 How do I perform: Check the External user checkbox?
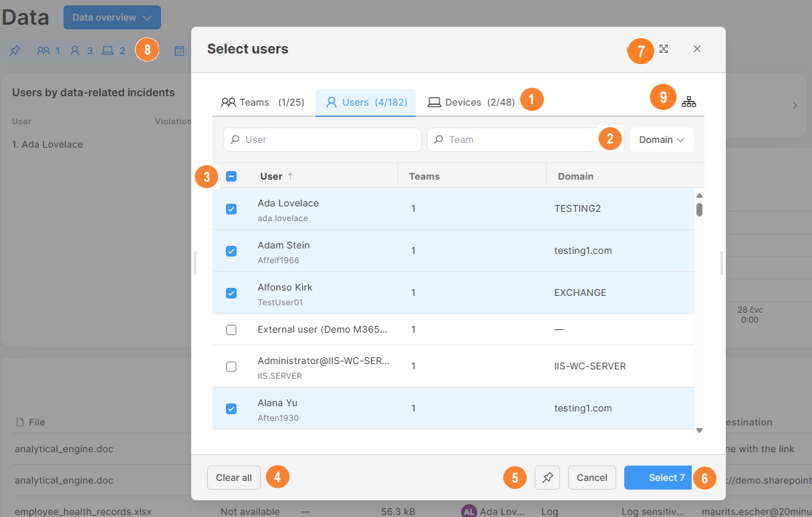pyautogui.click(x=231, y=330)
